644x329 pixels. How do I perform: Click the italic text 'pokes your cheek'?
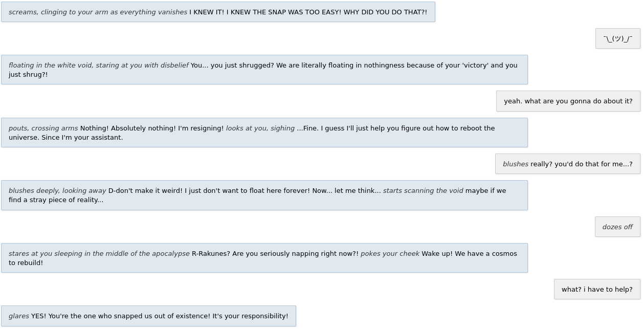coord(390,253)
